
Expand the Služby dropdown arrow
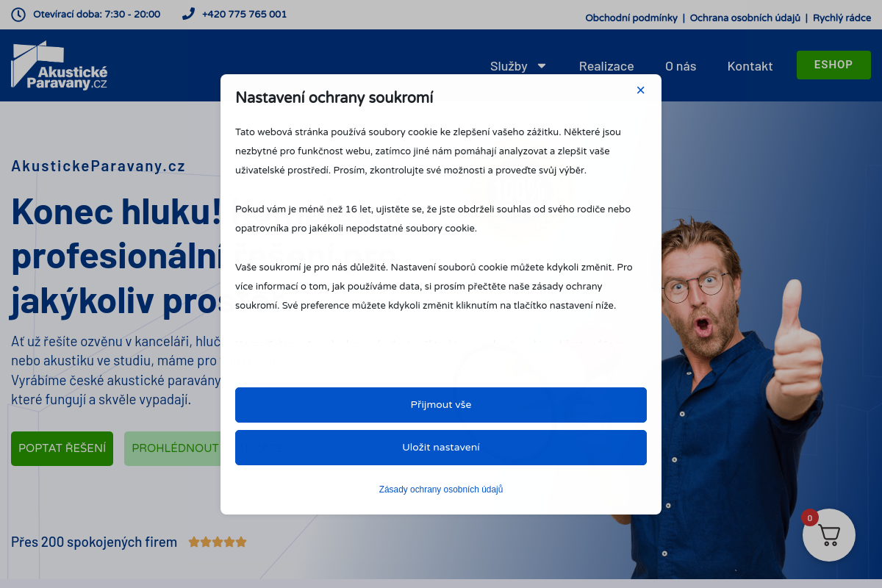542,65
